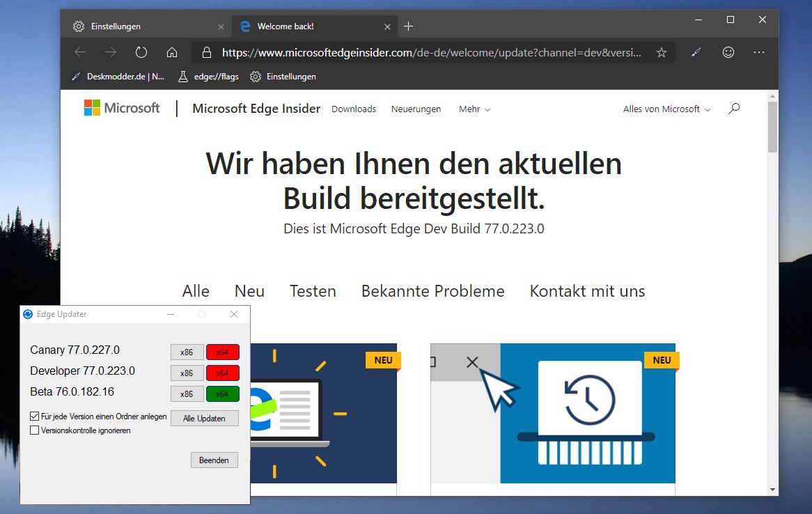Viewport: 812px width, 514px height.
Task: Open the Neuerungen page
Action: [x=416, y=109]
